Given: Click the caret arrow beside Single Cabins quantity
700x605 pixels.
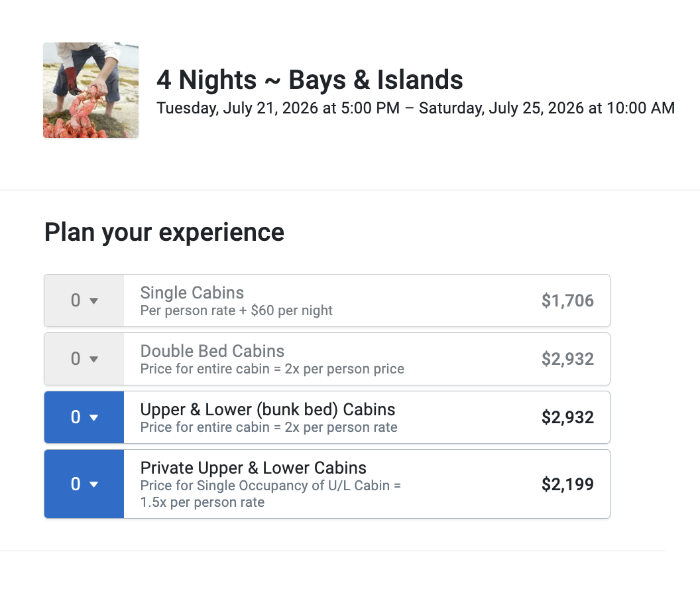Looking at the screenshot, I should pos(93,301).
